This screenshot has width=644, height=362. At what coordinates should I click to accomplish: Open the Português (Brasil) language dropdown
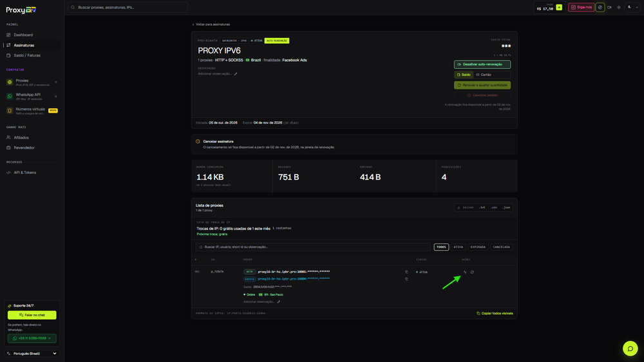pos(32,354)
